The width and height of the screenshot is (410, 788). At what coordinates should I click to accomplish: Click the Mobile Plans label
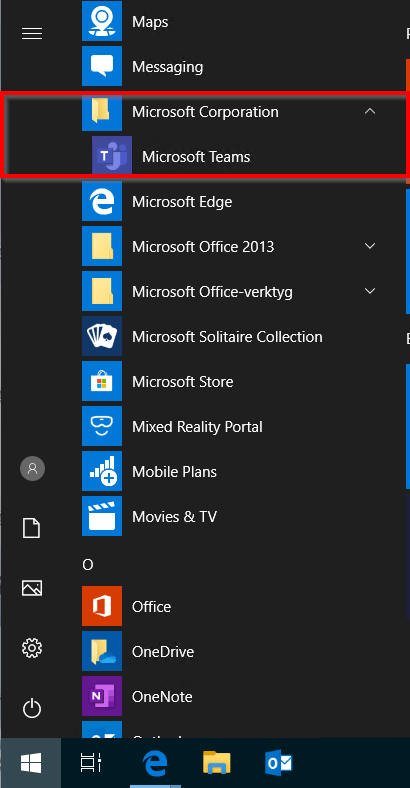pyautogui.click(x=174, y=472)
